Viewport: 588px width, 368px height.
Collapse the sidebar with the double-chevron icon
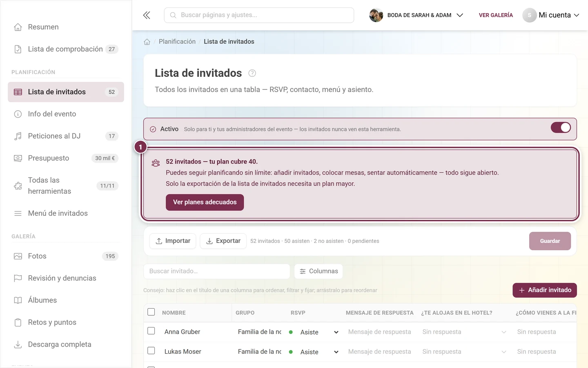[147, 15]
